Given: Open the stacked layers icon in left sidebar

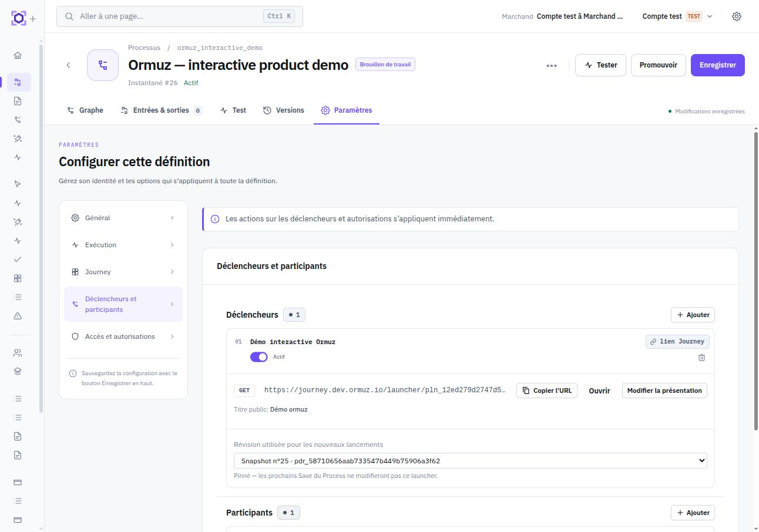Looking at the screenshot, I should (x=18, y=371).
